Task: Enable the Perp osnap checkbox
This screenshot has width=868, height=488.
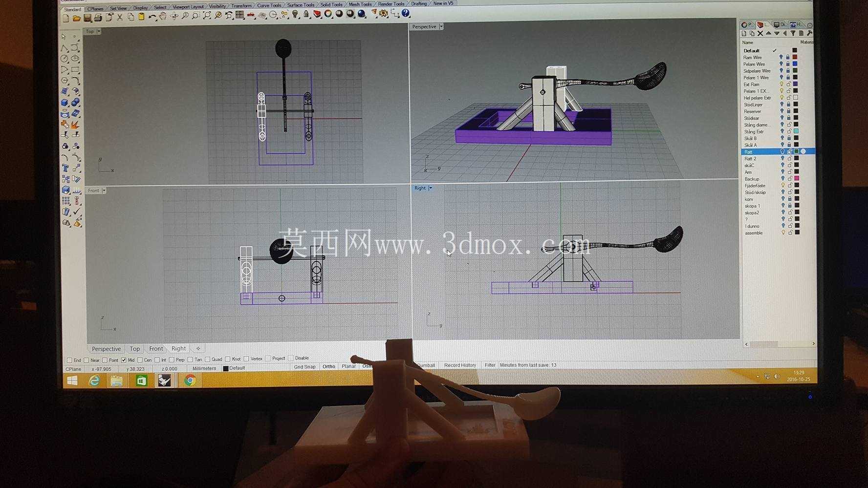Action: (172, 360)
